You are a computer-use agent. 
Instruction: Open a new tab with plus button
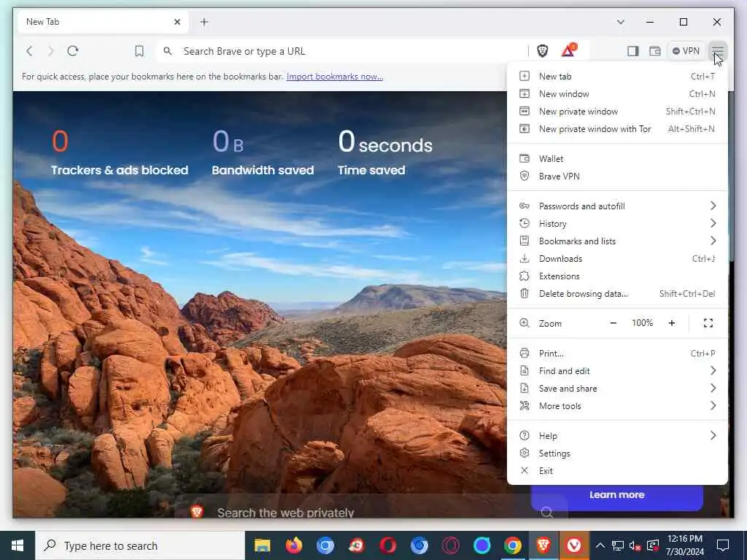[204, 22]
